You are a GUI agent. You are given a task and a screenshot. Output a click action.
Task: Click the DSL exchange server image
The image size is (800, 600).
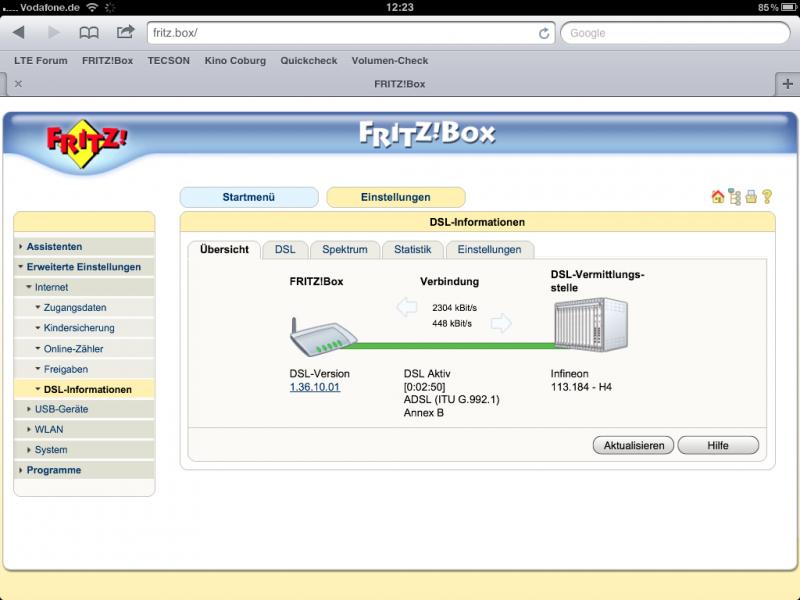tap(591, 325)
